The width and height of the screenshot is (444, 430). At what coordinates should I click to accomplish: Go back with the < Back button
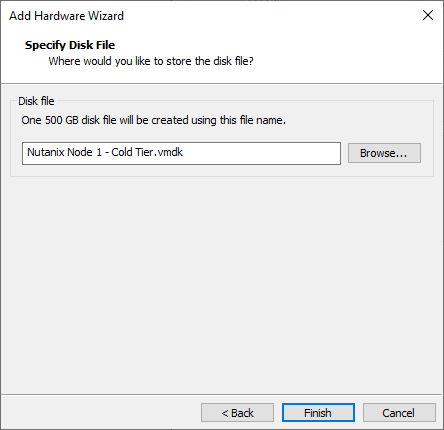[237, 413]
